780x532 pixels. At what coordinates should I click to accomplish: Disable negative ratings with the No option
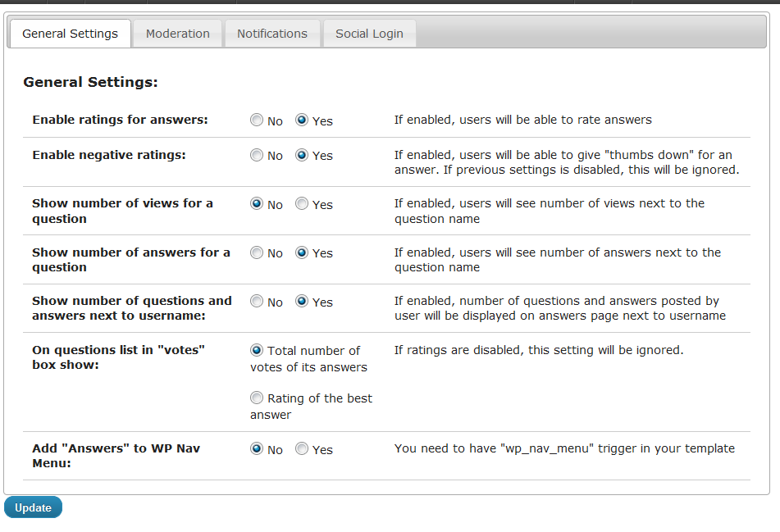(x=257, y=155)
